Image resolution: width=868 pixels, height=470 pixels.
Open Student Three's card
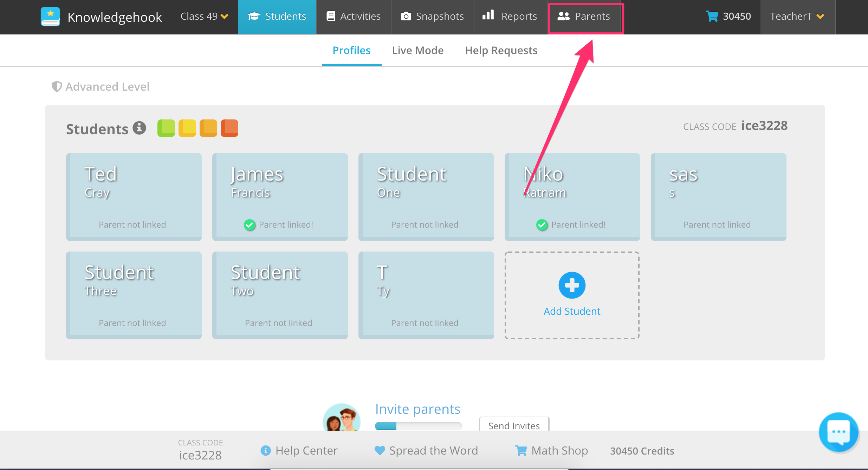(134, 295)
